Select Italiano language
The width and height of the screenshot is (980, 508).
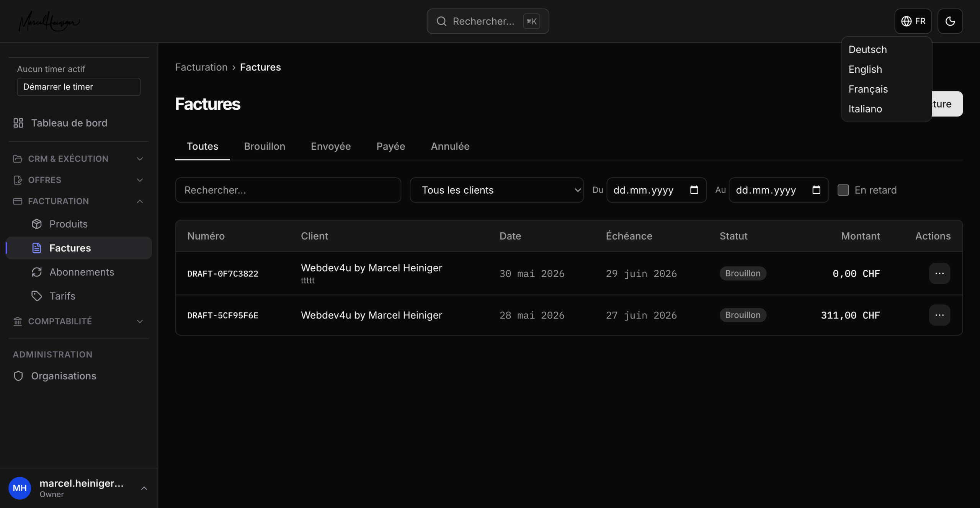click(886, 109)
